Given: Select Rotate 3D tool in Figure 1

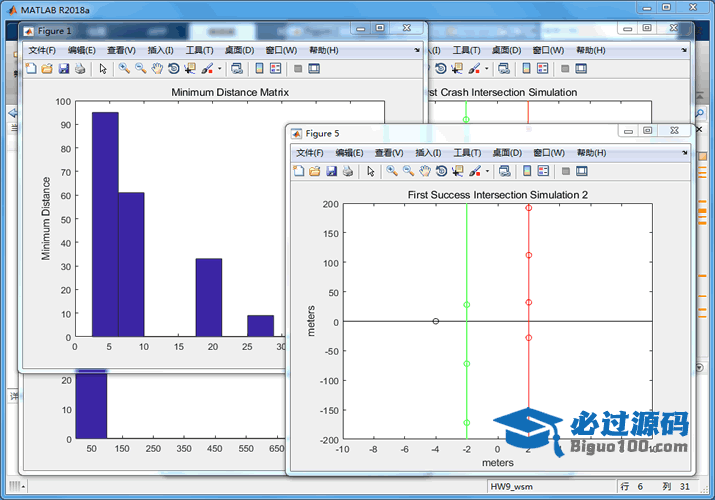Looking at the screenshot, I should click(174, 69).
